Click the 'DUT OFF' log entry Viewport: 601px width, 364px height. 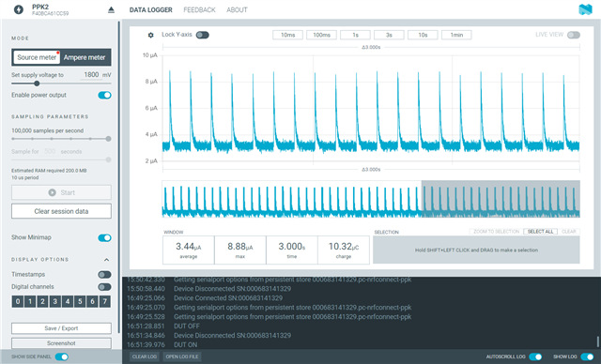187,326
